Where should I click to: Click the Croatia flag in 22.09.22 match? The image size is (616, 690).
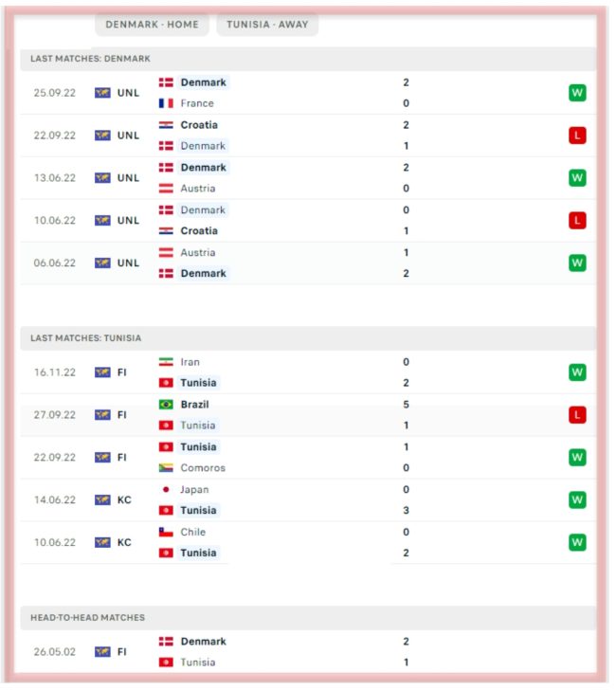(x=166, y=125)
